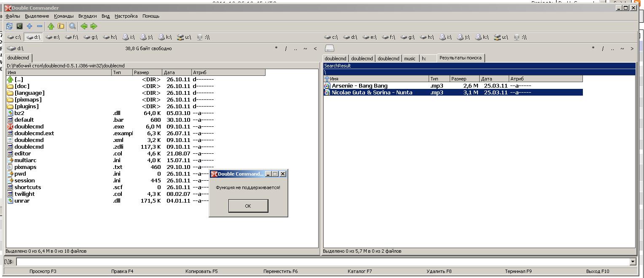Click the green left arrow toolbar icon
The image size is (644, 278).
pyautogui.click(x=84, y=26)
